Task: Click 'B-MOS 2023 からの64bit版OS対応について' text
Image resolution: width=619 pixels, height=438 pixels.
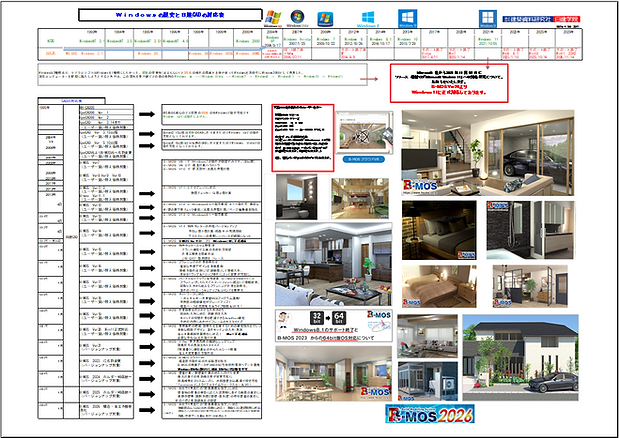Action: point(325,338)
